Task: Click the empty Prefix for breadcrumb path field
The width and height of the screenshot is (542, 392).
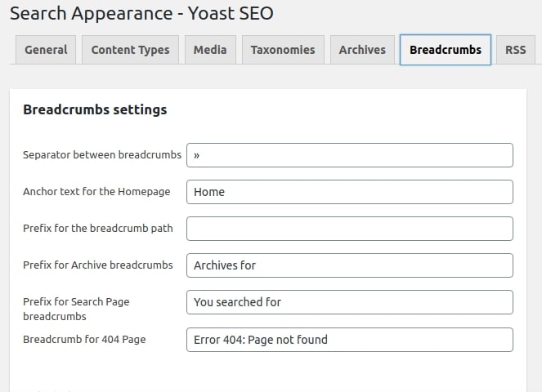Action: [x=349, y=229]
